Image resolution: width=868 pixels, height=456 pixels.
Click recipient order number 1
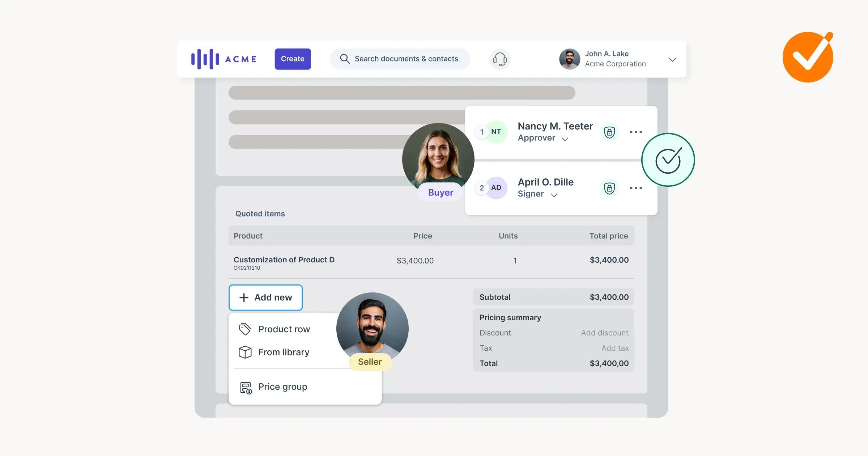click(481, 132)
